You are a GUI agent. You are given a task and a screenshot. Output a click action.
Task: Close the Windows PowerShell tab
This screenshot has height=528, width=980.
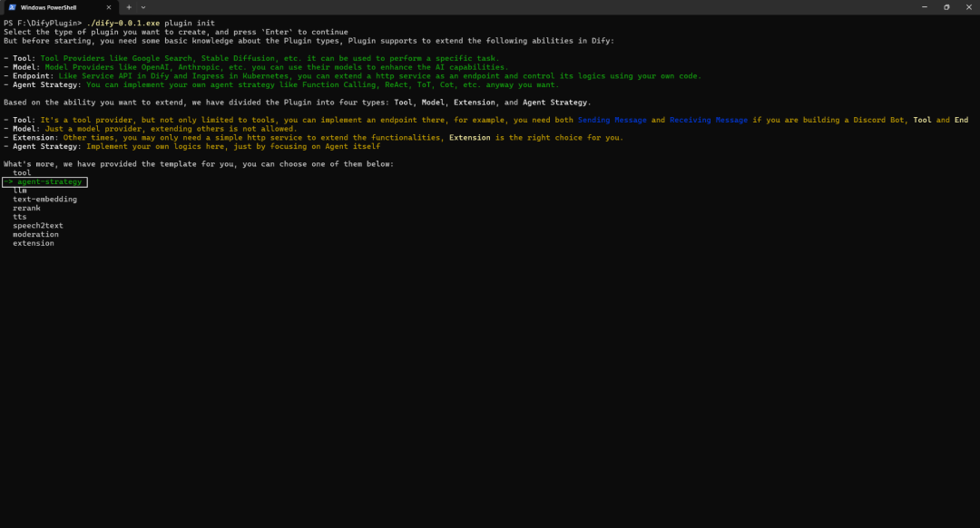(x=109, y=7)
